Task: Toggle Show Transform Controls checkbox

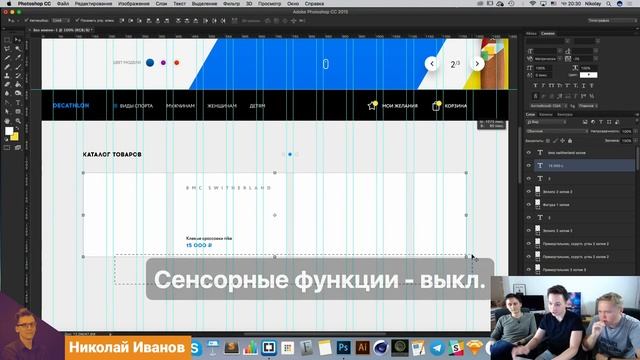Action: [77, 20]
